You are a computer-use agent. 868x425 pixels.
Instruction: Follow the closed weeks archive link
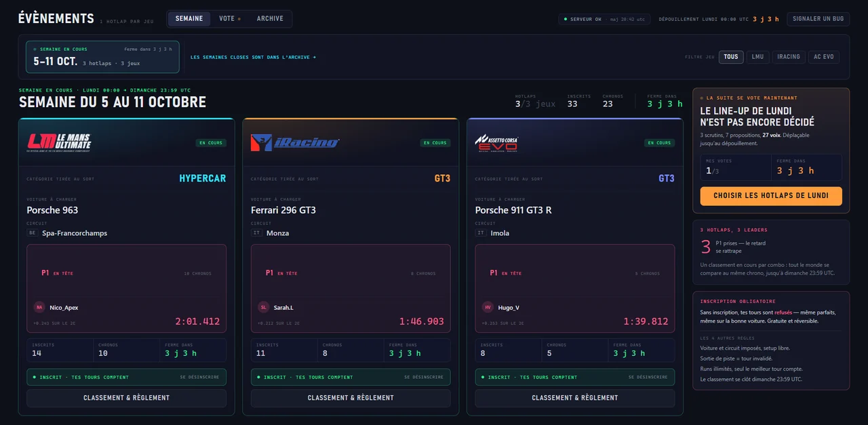point(254,57)
